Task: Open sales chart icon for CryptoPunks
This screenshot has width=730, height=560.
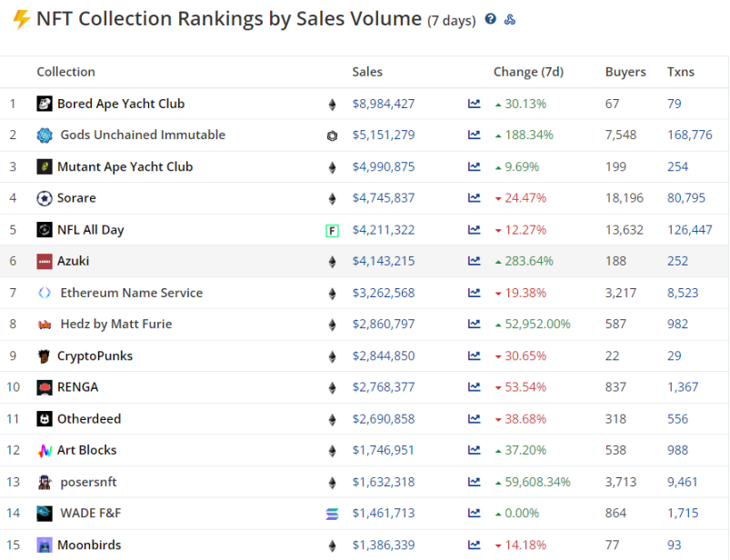Action: (x=474, y=355)
